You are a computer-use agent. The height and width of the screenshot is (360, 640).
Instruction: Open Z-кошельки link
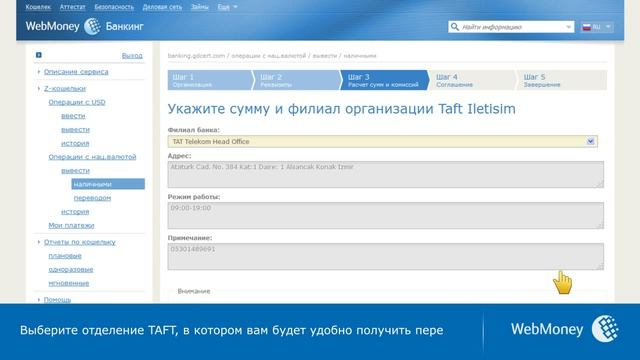coord(65,88)
